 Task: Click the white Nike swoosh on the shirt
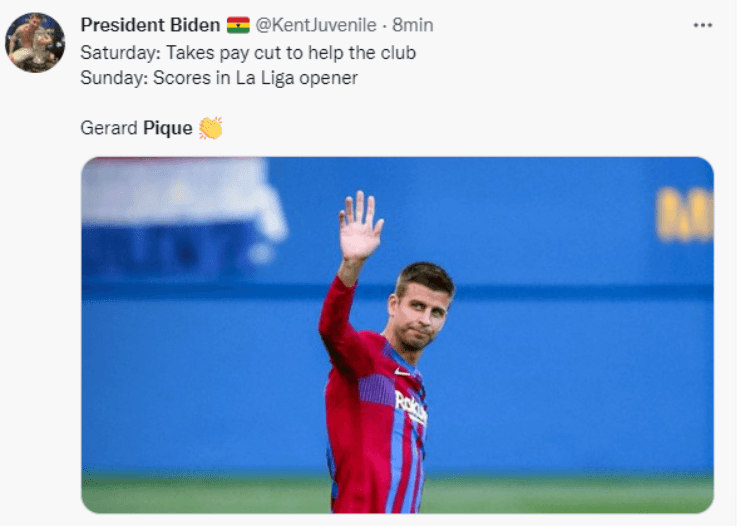pyautogui.click(x=402, y=373)
